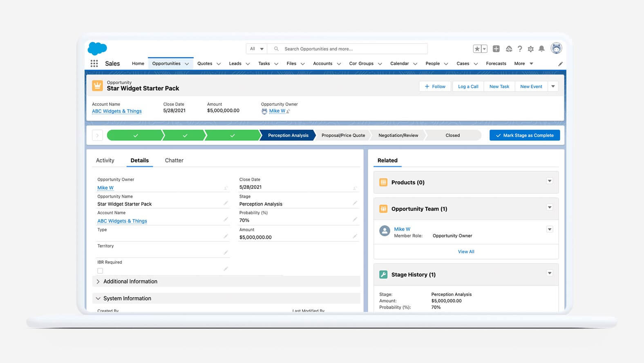This screenshot has height=363, width=644.
Task: Edit Territory field pencil icon
Action: [x=226, y=253]
